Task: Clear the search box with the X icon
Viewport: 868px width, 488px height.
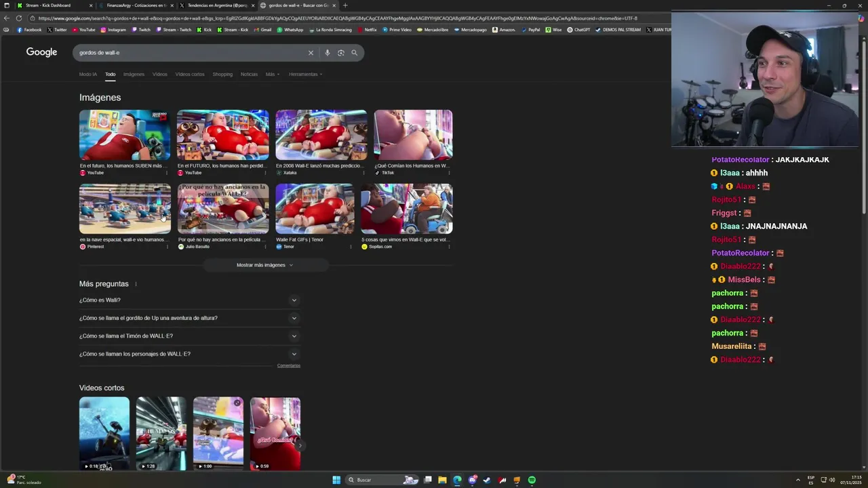Action: click(x=311, y=53)
